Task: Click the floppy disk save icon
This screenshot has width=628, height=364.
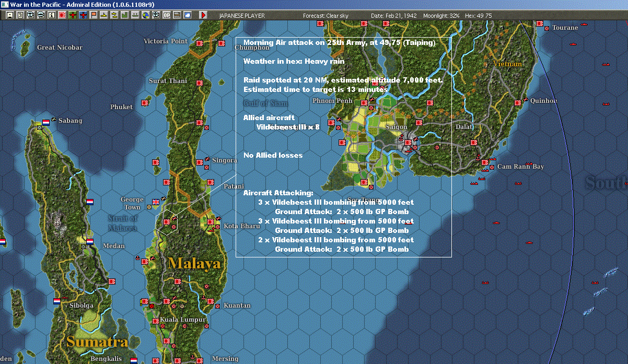Action: click(10, 15)
